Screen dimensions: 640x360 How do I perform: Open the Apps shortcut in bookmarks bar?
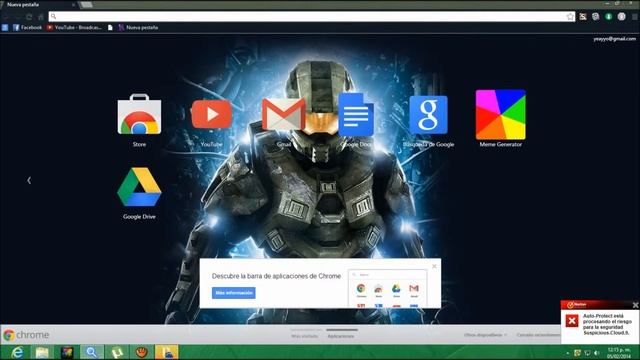5,27
